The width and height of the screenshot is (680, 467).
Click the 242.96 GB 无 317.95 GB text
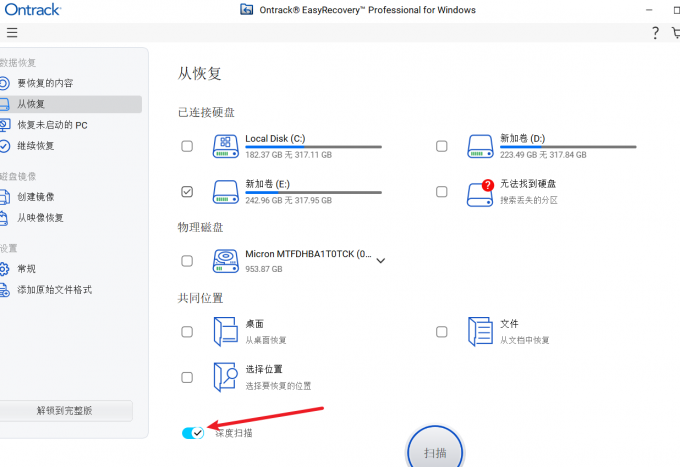coord(288,200)
